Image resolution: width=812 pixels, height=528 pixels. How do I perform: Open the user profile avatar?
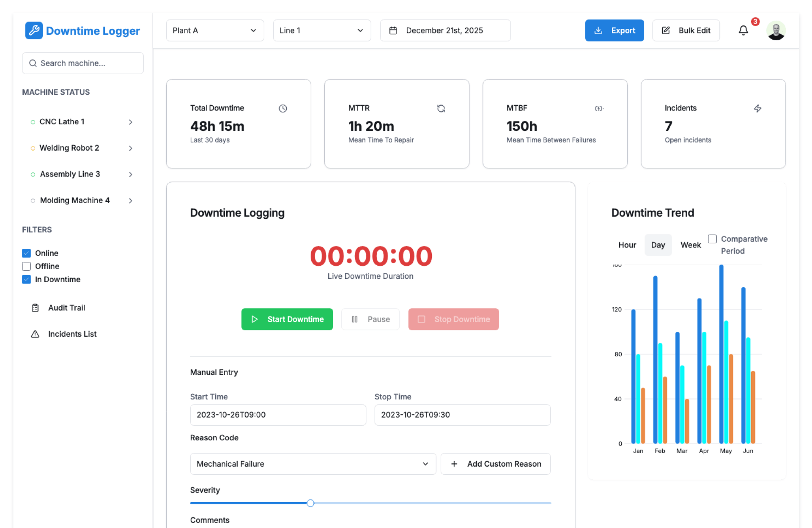tap(776, 30)
